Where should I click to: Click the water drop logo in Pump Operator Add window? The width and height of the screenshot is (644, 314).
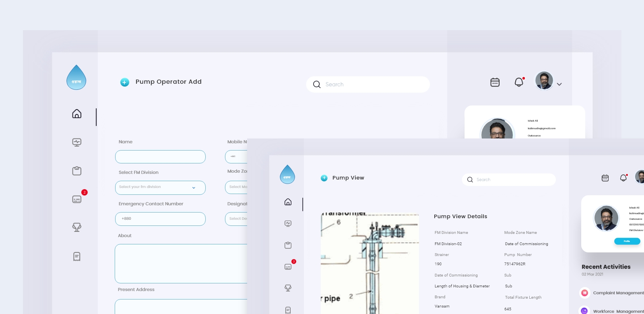point(76,77)
